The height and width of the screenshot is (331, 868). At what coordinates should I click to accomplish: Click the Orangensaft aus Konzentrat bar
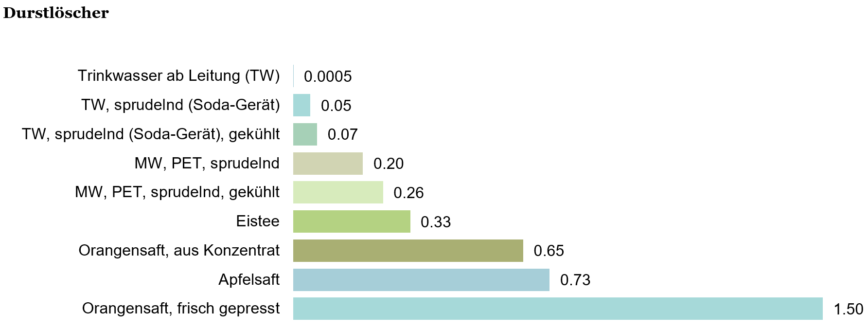408,251
